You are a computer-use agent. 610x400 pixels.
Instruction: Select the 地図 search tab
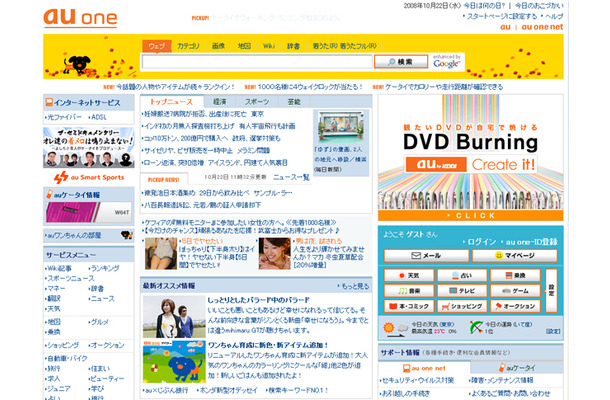pos(244,46)
